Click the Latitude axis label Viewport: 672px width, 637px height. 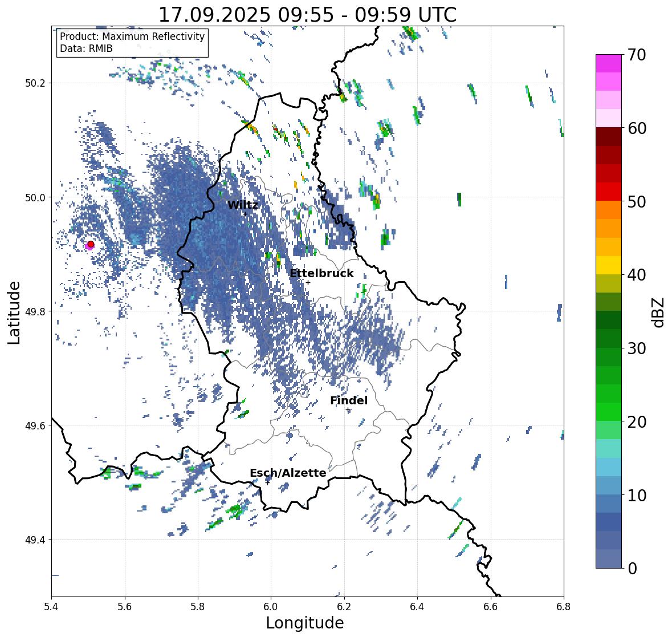14,313
